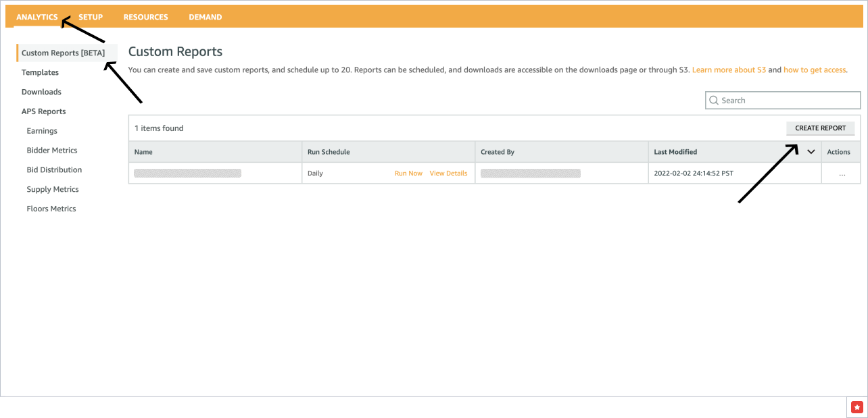This screenshot has width=868, height=418.
Task: Click the how to get access link
Action: coord(815,69)
